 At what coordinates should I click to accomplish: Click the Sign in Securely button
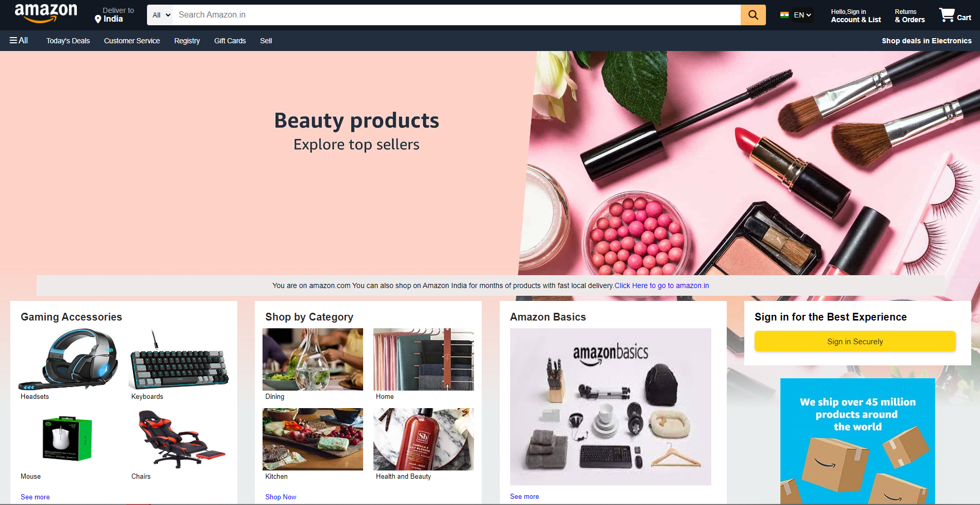click(x=855, y=341)
